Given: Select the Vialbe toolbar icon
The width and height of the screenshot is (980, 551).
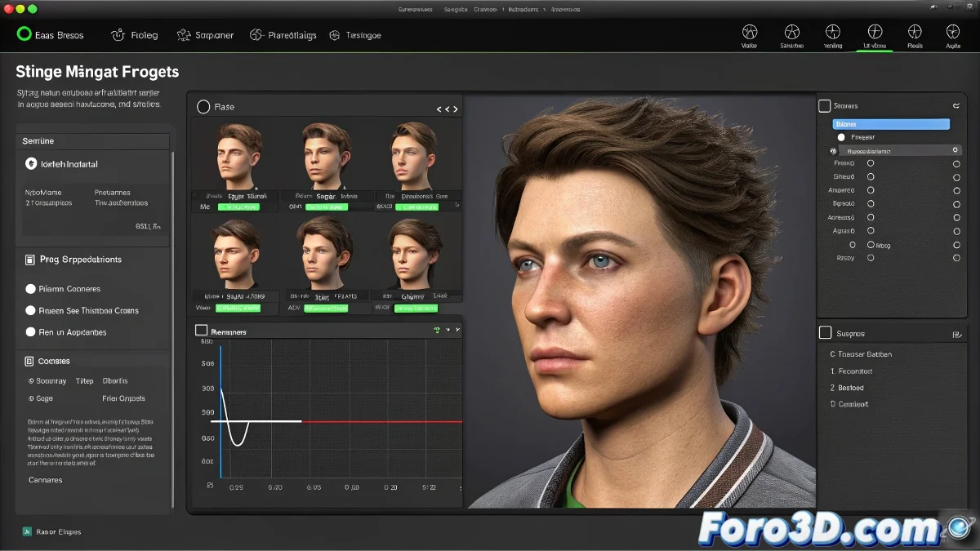Looking at the screenshot, I should pos(749,32).
